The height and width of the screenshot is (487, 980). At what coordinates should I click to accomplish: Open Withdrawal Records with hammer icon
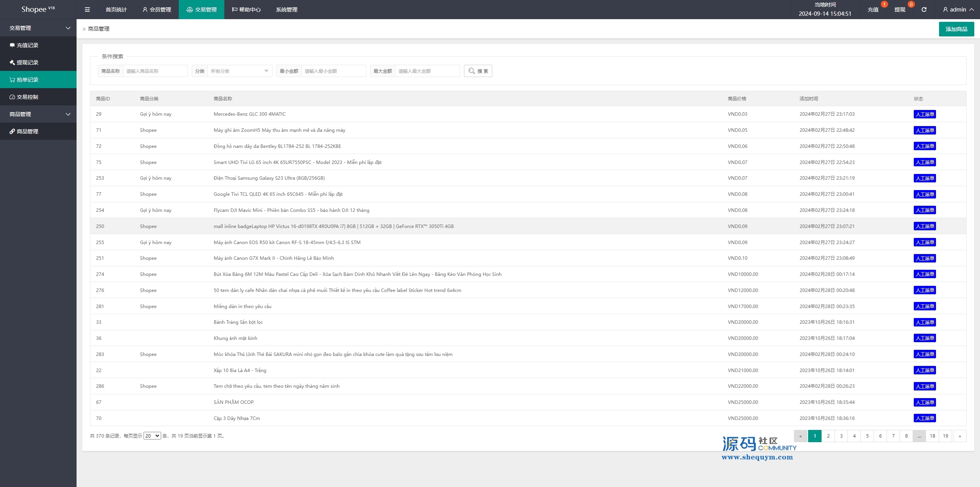[27, 62]
